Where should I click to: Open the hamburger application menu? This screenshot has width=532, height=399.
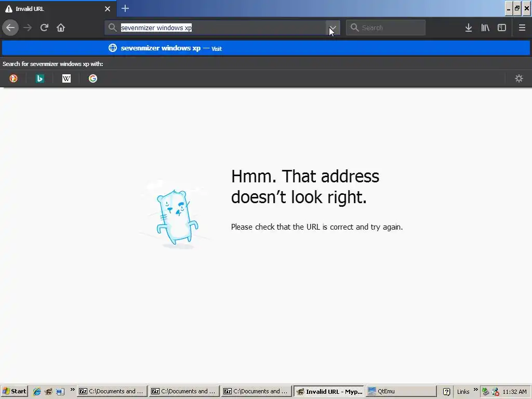pyautogui.click(x=522, y=28)
